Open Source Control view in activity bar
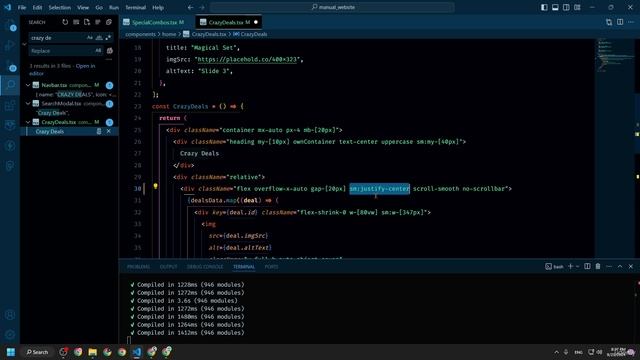The width and height of the screenshot is (640, 360). coord(10,65)
